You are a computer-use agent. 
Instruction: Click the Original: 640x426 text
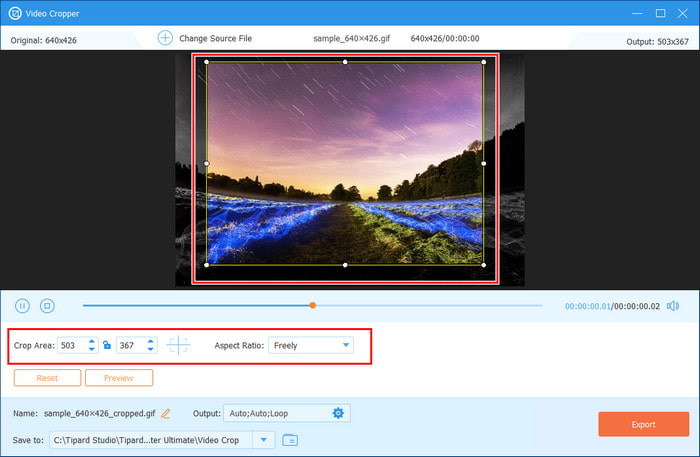point(43,40)
